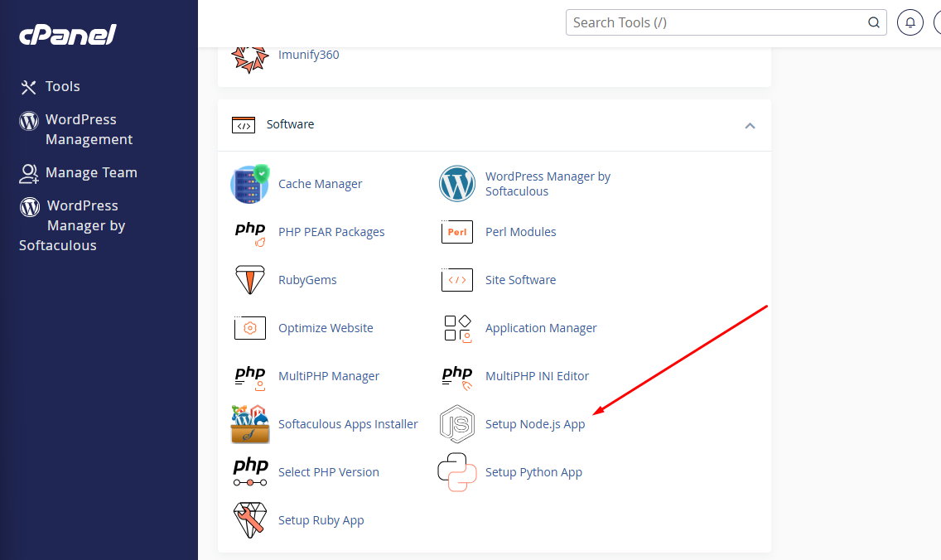Image resolution: width=941 pixels, height=560 pixels.
Task: Open Setup Node.js App link
Action: [535, 424]
